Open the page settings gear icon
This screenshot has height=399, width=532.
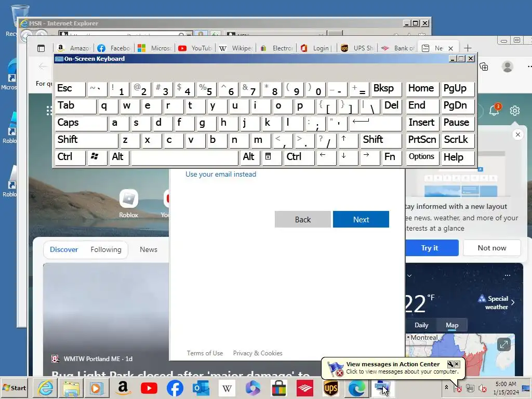click(x=515, y=111)
